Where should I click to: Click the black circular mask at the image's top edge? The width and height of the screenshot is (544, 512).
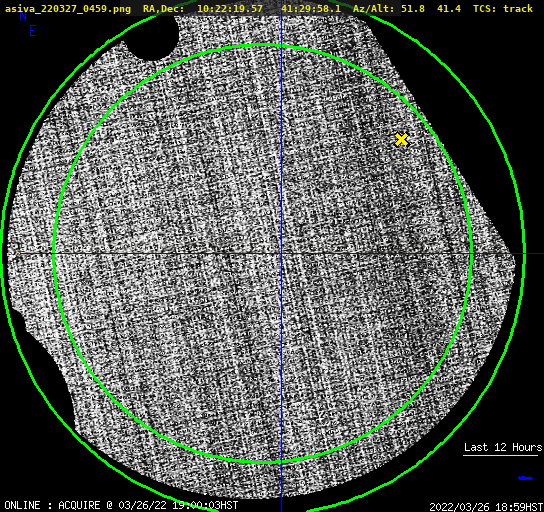[x=152, y=37]
